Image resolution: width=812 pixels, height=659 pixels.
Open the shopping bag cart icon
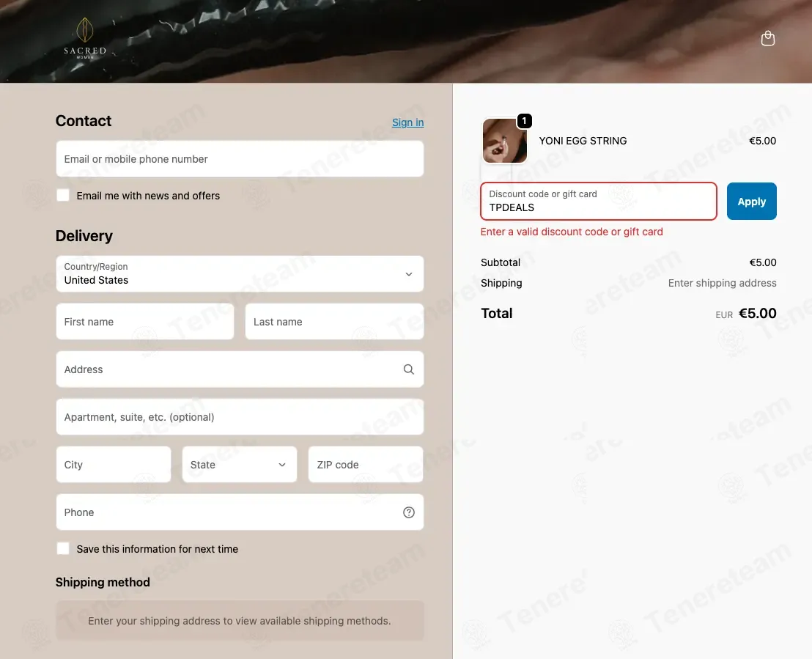tap(767, 38)
